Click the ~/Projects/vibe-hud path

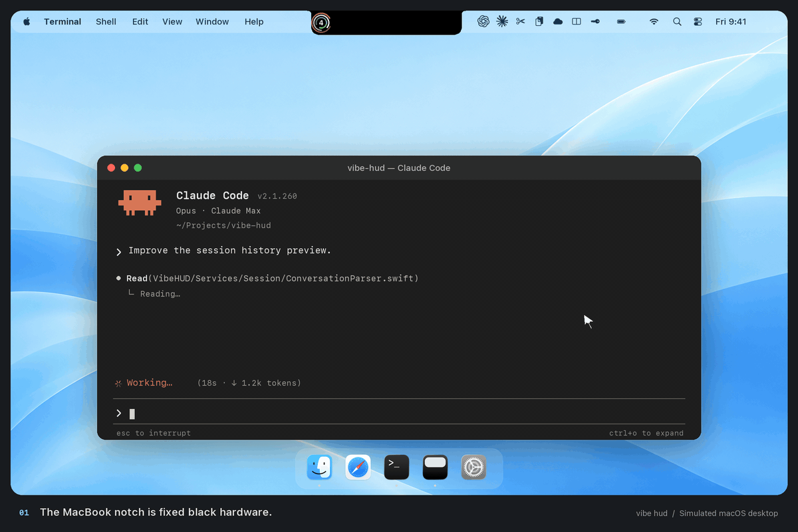point(223,225)
